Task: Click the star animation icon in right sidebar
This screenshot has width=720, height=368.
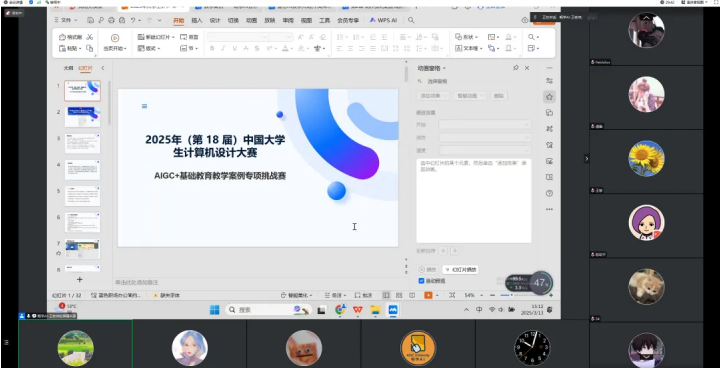Action: pyautogui.click(x=549, y=96)
